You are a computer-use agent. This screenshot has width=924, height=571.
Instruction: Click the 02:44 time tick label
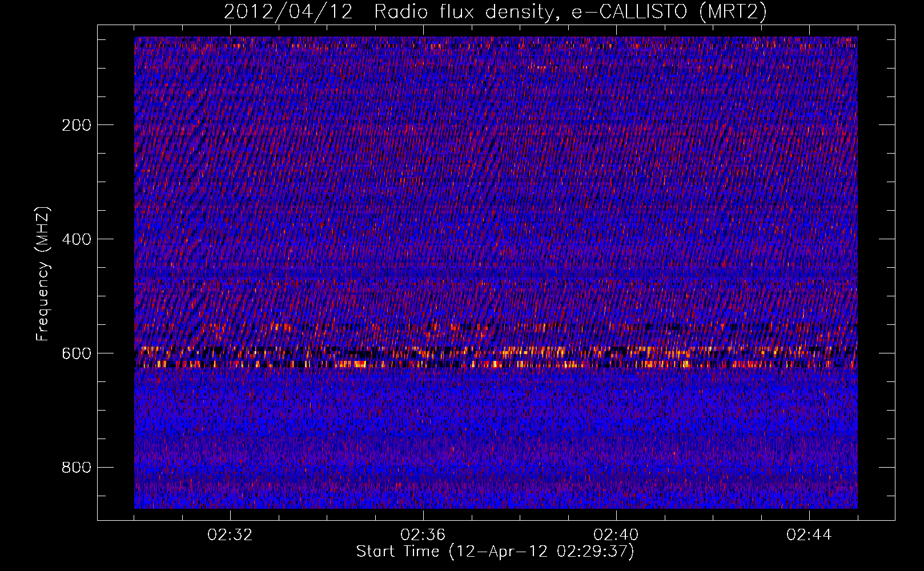point(809,535)
